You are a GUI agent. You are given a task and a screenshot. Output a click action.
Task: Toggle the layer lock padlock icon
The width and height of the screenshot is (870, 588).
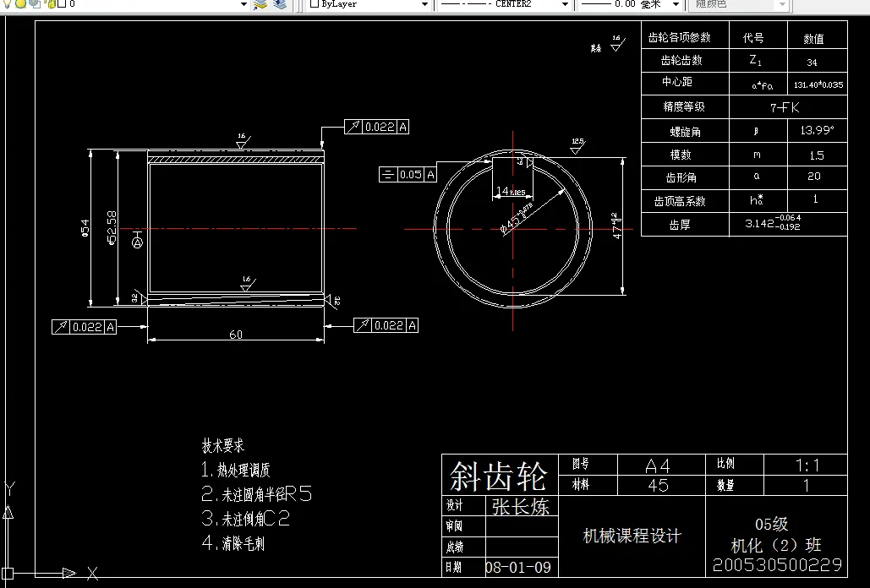[x=51, y=3]
